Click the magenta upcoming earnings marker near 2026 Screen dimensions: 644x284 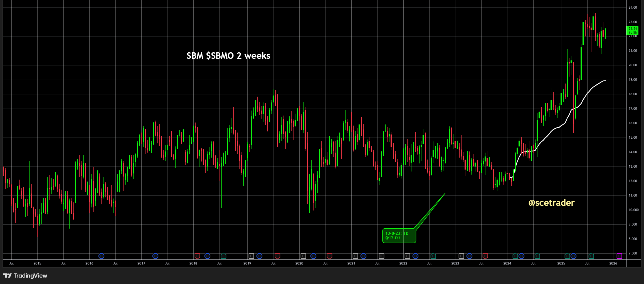click(619, 256)
